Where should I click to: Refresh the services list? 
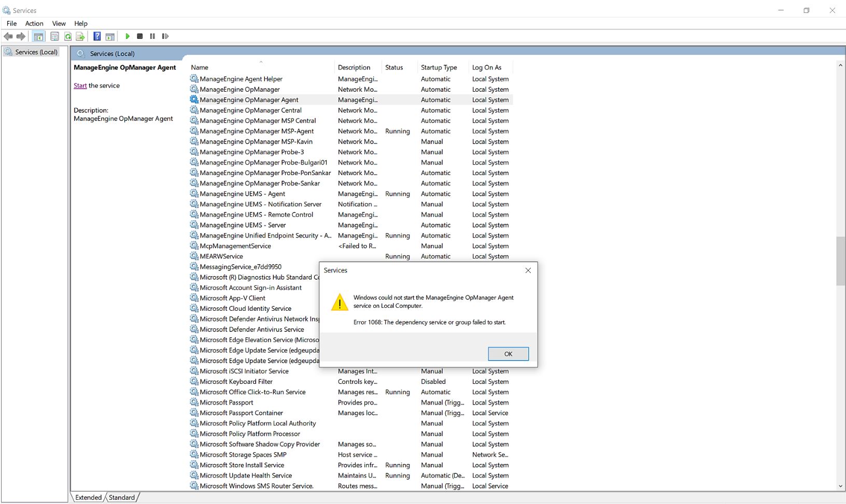click(67, 36)
